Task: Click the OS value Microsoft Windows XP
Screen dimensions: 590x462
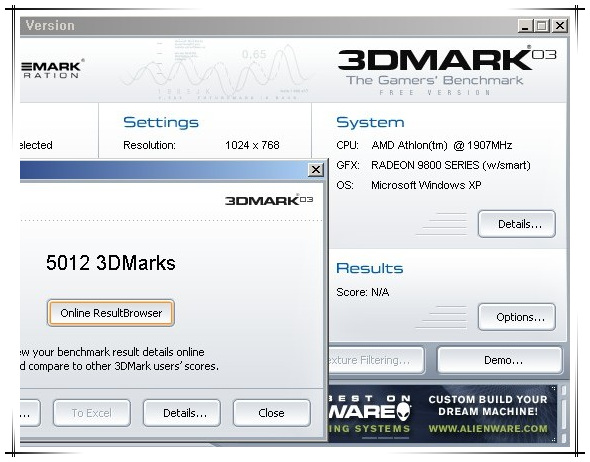Action: [x=426, y=185]
